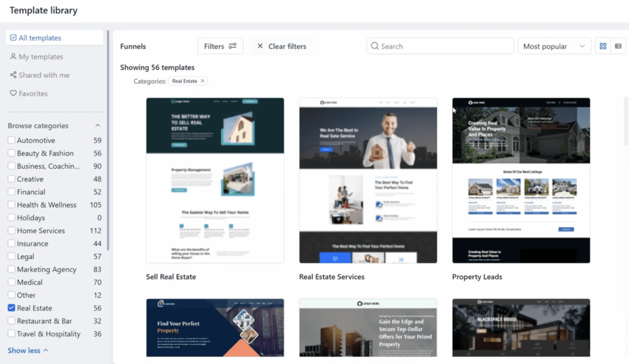Switch to list view layout icon
Image resolution: width=629 pixels, height=364 pixels.
pos(618,46)
